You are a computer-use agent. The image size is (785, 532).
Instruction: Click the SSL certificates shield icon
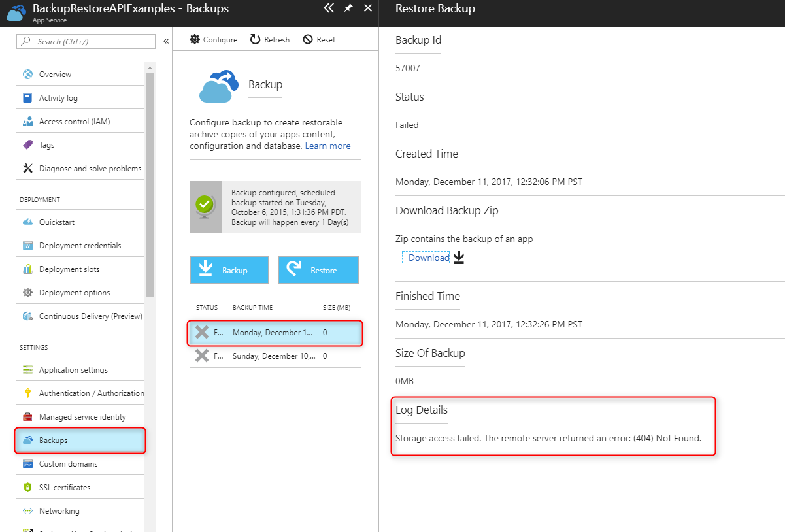coord(27,488)
